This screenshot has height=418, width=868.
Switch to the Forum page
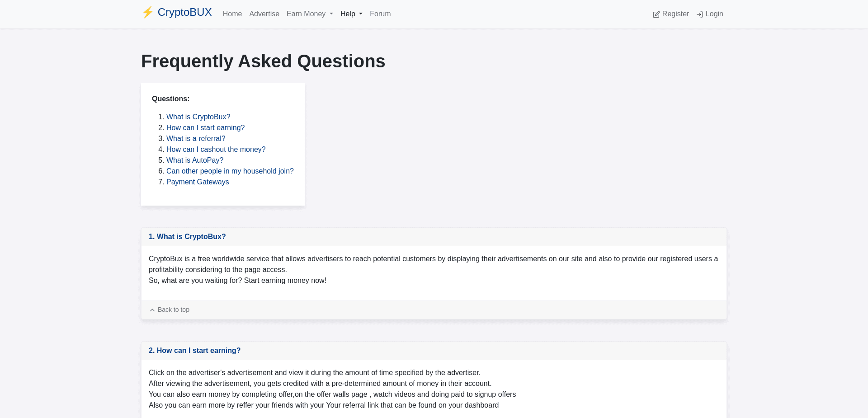point(380,14)
